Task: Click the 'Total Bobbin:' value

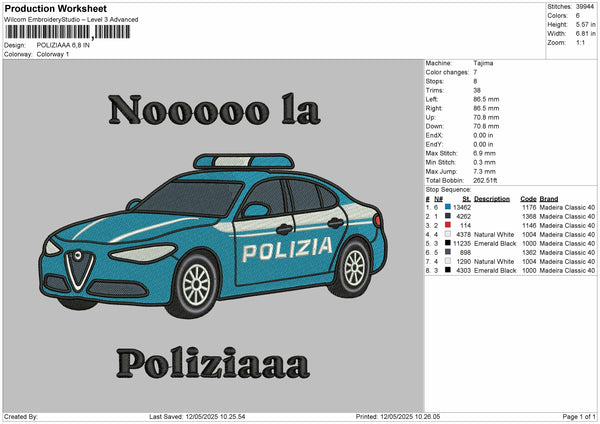Action: 485,180
